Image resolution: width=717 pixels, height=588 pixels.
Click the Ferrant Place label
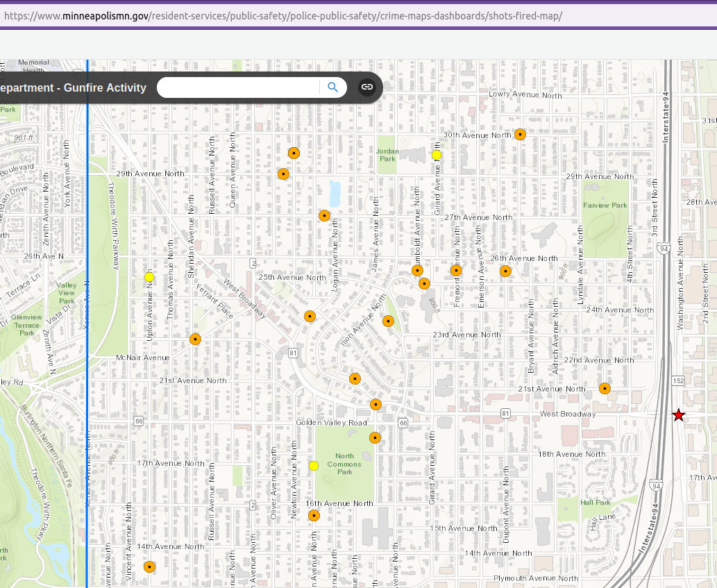pyautogui.click(x=215, y=301)
